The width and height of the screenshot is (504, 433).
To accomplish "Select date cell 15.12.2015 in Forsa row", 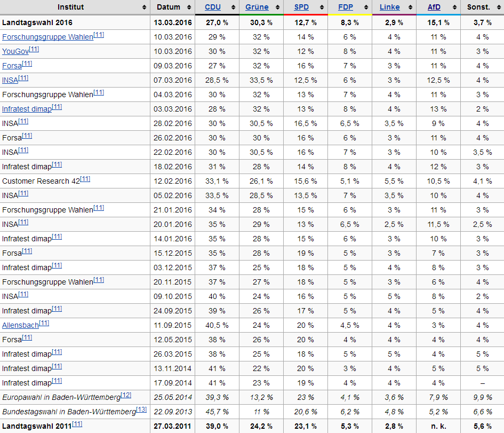I will [173, 254].
